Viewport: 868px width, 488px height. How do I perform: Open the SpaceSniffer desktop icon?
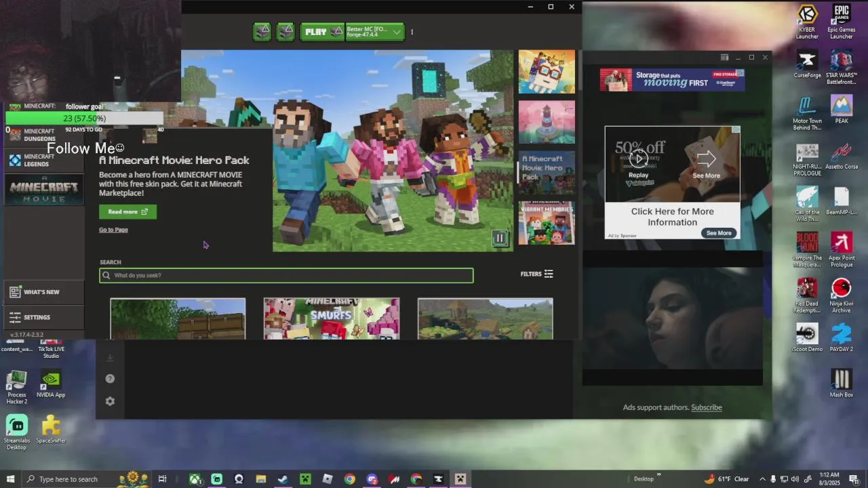pyautogui.click(x=51, y=430)
